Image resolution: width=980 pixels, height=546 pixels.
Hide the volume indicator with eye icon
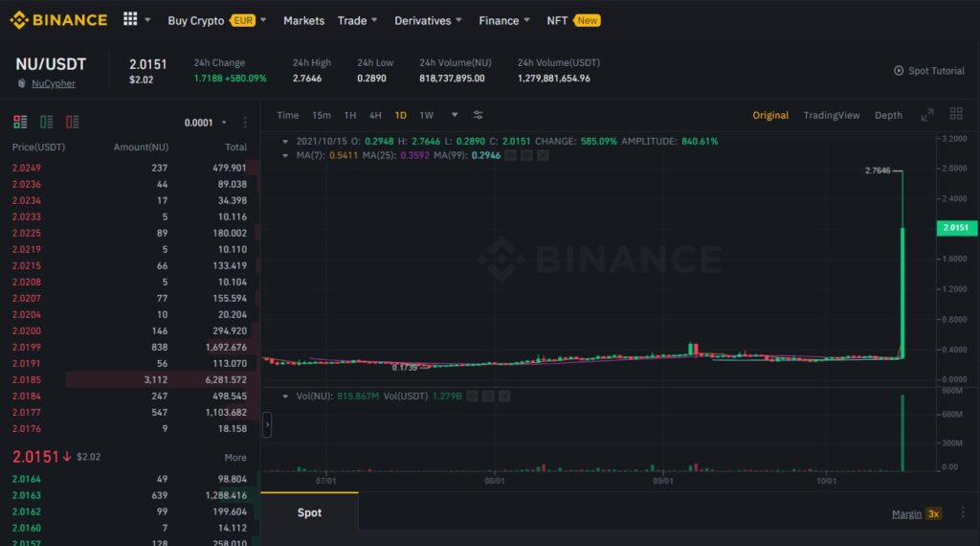pos(473,396)
